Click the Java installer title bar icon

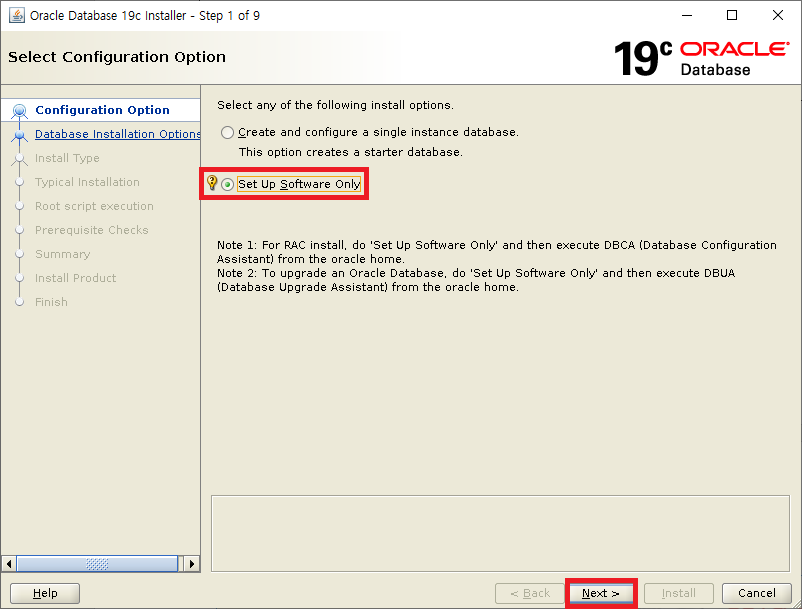pyautogui.click(x=17, y=15)
